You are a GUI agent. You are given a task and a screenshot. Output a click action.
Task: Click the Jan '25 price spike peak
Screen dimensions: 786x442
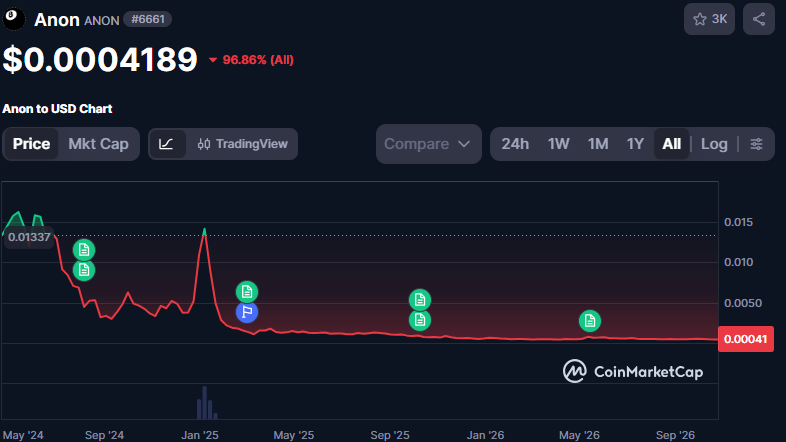click(x=205, y=232)
